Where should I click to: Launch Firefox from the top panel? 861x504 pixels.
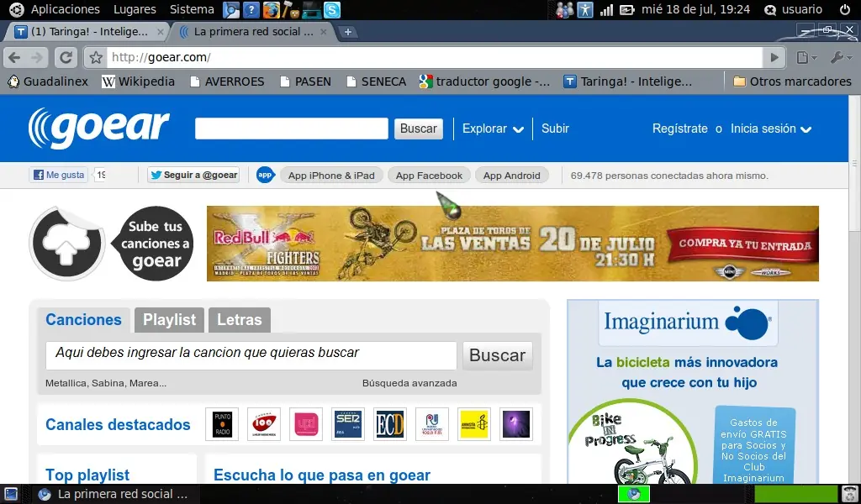[272, 9]
